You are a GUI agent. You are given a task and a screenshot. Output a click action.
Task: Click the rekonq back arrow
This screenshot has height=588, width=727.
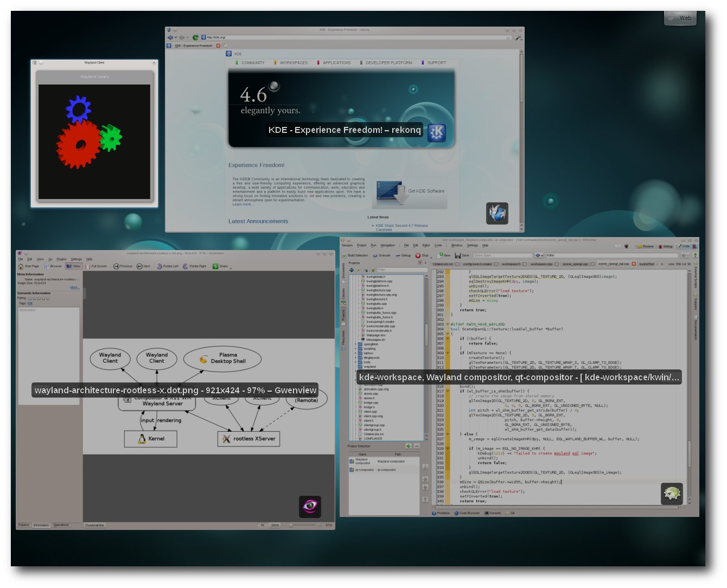click(x=170, y=37)
